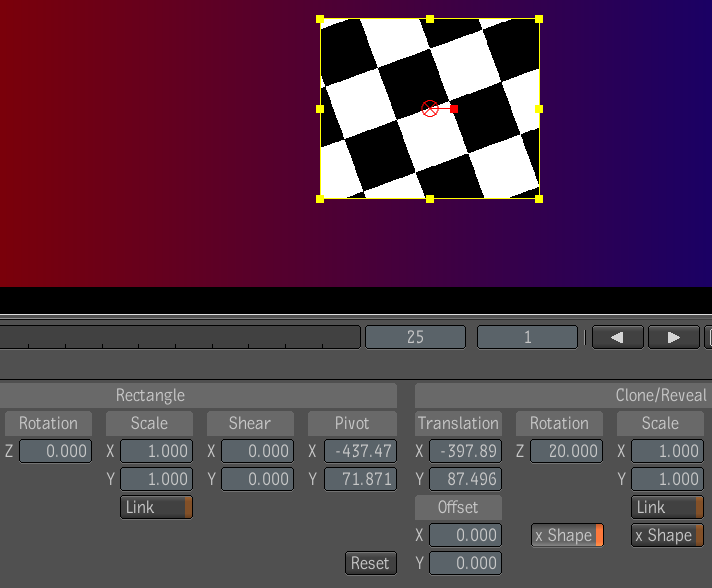Click Rectangle Scale X field 1.000
The image size is (712, 588).
(x=156, y=451)
